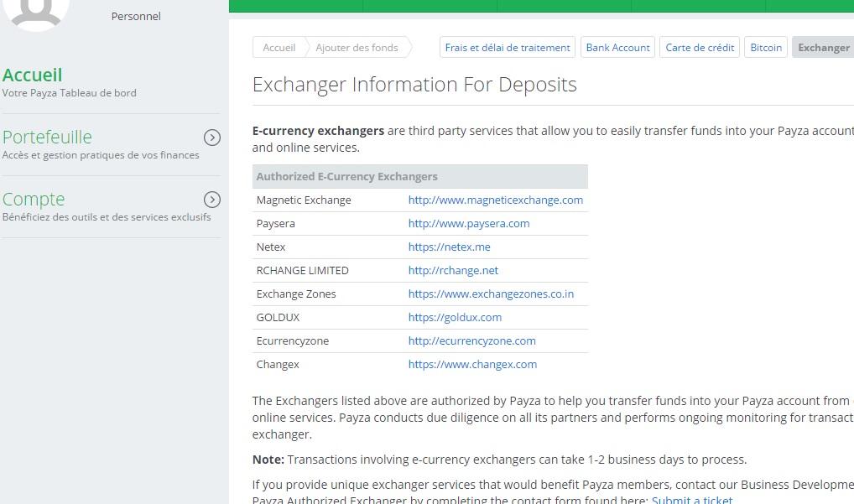
Task: Select the Exchanger tab
Action: (823, 47)
